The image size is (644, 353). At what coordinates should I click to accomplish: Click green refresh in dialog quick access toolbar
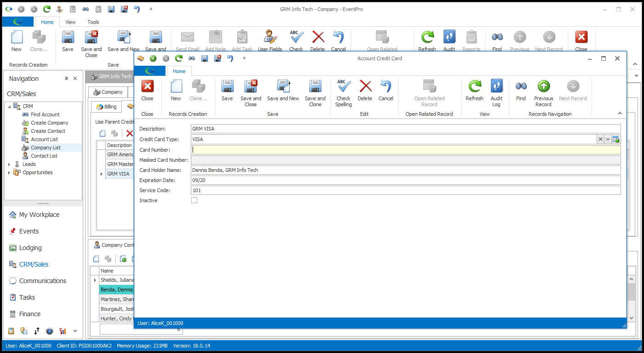[179, 58]
